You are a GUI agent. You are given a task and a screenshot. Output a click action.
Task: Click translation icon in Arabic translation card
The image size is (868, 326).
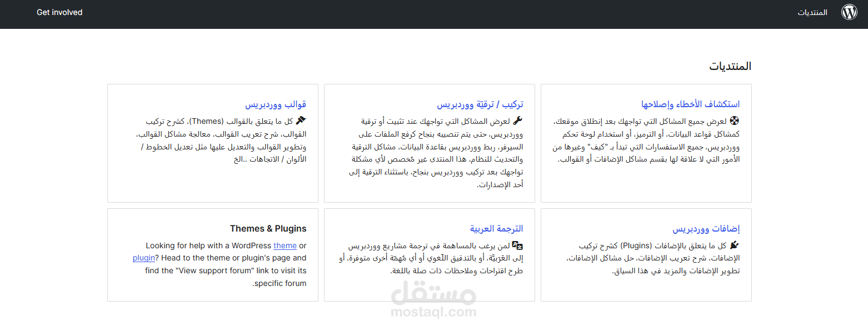point(518,245)
